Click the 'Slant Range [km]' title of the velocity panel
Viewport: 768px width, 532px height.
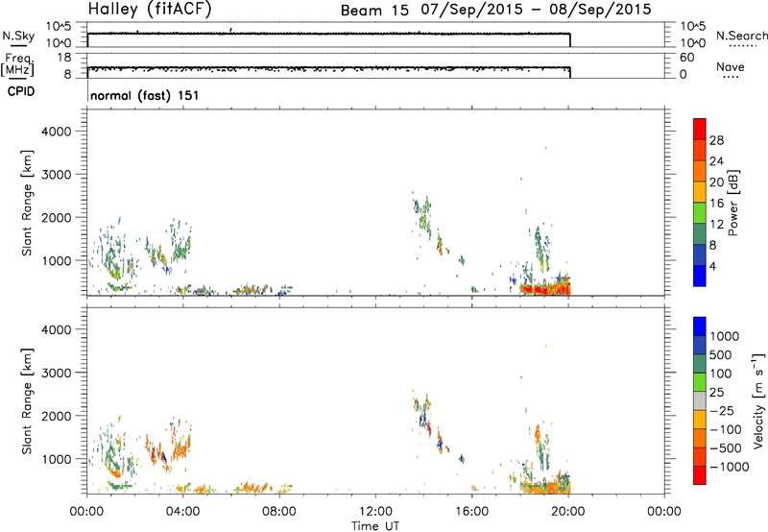(x=27, y=401)
